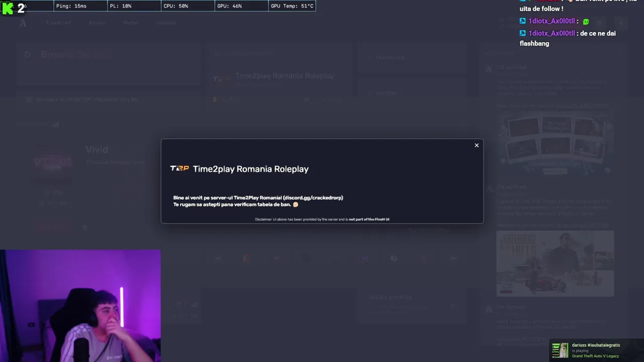The width and height of the screenshot is (644, 362).
Task: Click the Safehouse in the Hills news image
Action: pyautogui.click(x=555, y=263)
